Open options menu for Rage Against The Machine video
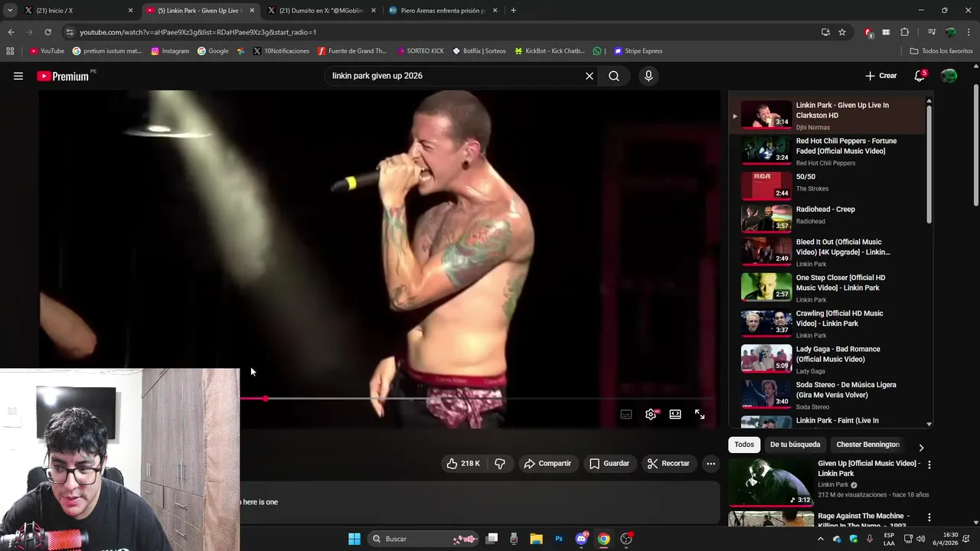Image resolution: width=980 pixels, height=551 pixels. point(929,517)
